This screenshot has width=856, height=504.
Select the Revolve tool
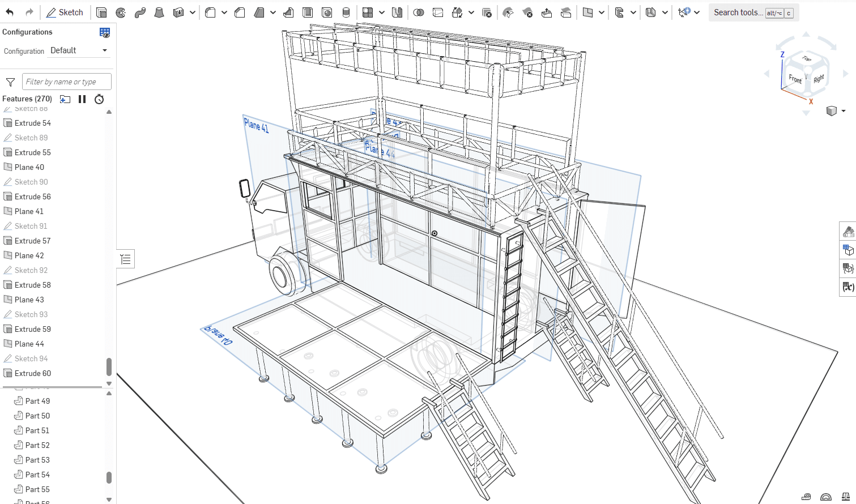[x=121, y=12]
